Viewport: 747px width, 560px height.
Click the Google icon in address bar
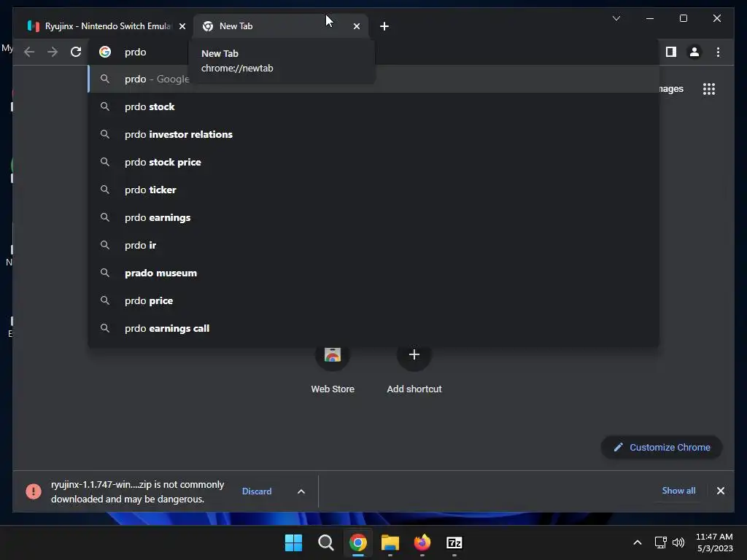[105, 52]
